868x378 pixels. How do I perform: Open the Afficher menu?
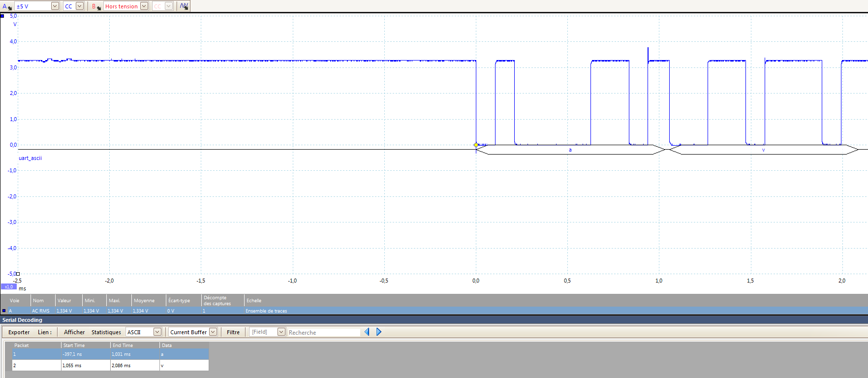[x=74, y=332]
